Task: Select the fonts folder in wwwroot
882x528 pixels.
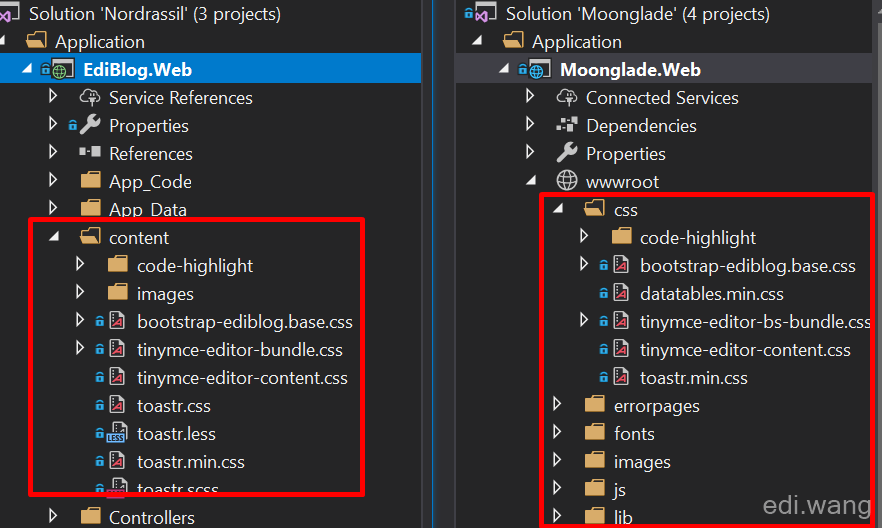Action: (x=634, y=434)
